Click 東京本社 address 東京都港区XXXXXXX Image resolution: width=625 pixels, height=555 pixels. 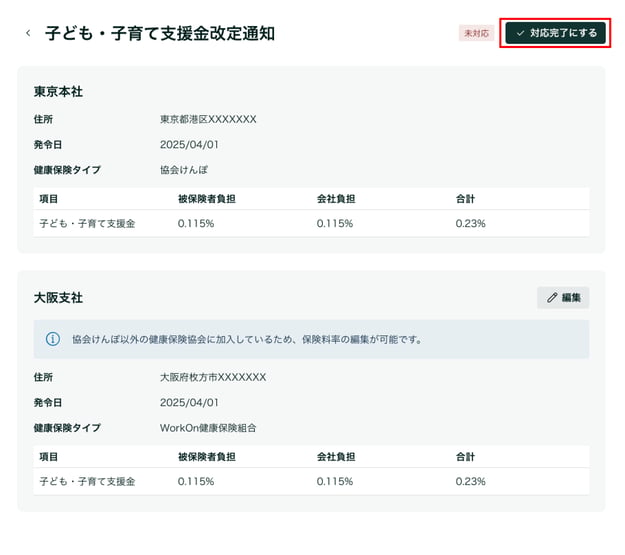[x=208, y=119]
